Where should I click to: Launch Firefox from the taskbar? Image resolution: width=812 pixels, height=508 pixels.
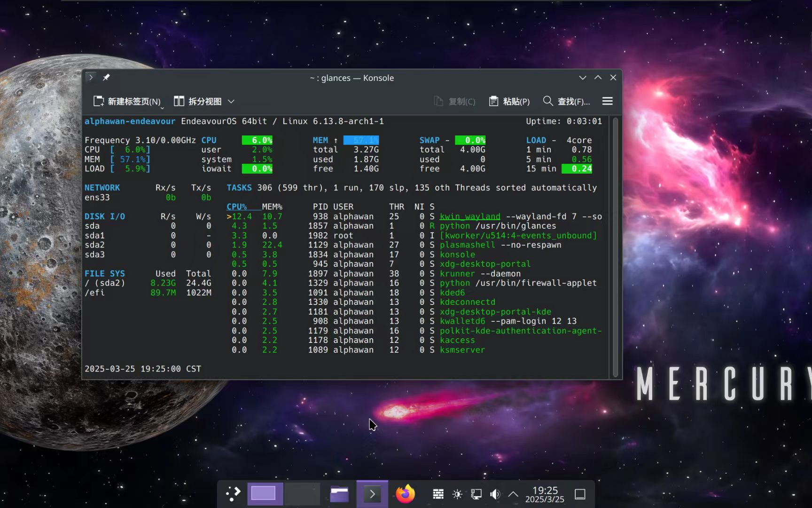point(405,494)
